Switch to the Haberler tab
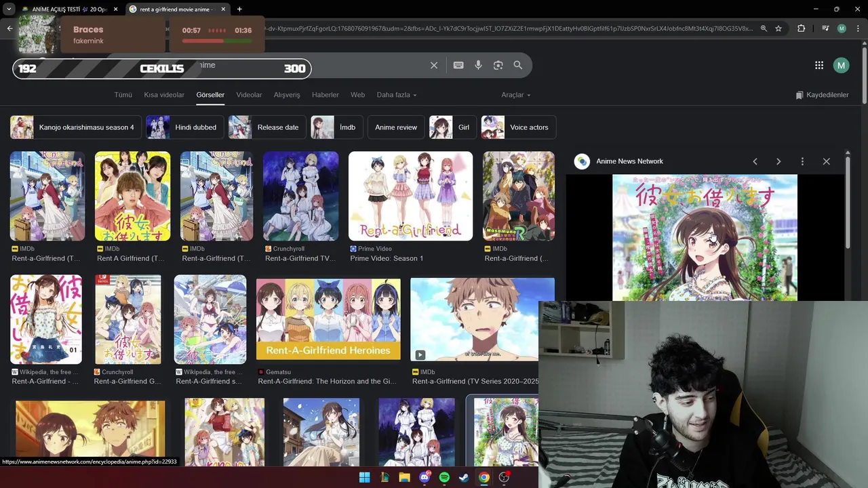The height and width of the screenshot is (488, 868). [x=325, y=95]
